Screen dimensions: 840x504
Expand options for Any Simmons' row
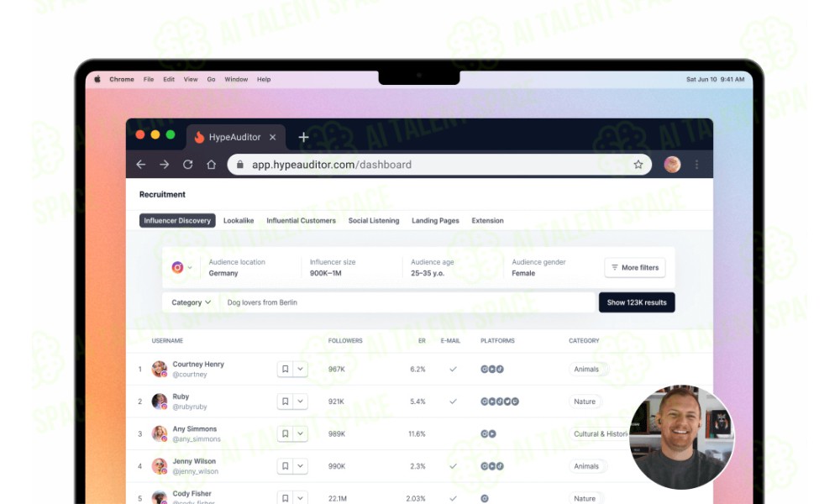300,433
